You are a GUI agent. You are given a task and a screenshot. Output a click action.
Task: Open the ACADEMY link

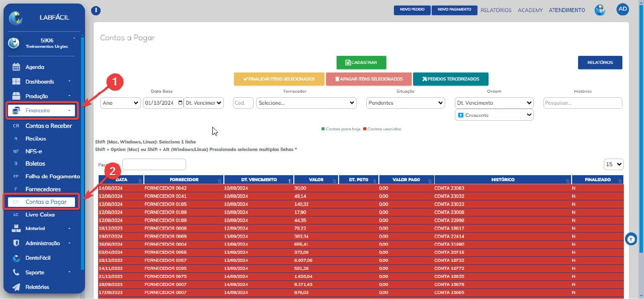tap(530, 10)
